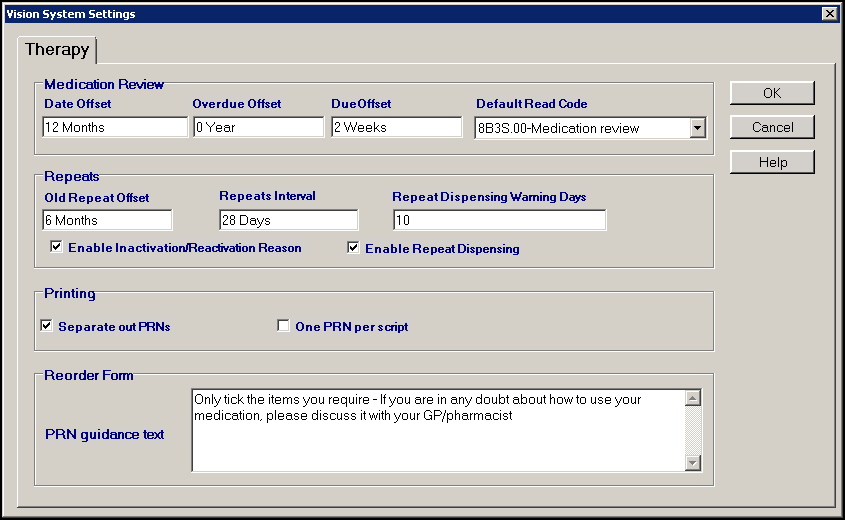Click inside the PRN guidance text box
This screenshot has height=520, width=845.
pos(437,430)
